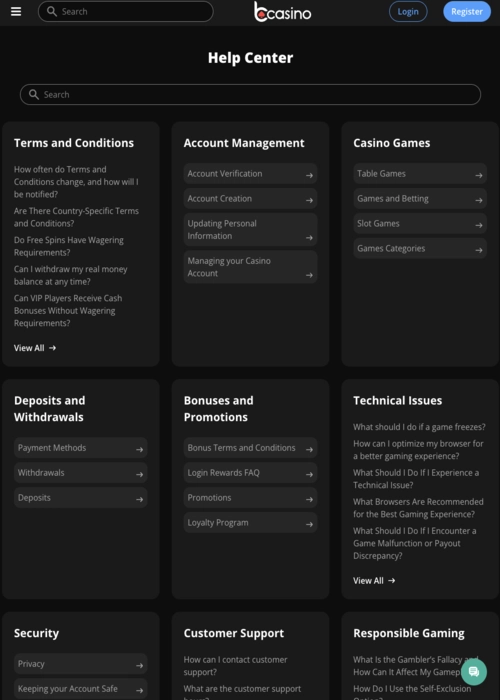
Task: Click the Technical Issues heading
Action: pyautogui.click(x=398, y=400)
